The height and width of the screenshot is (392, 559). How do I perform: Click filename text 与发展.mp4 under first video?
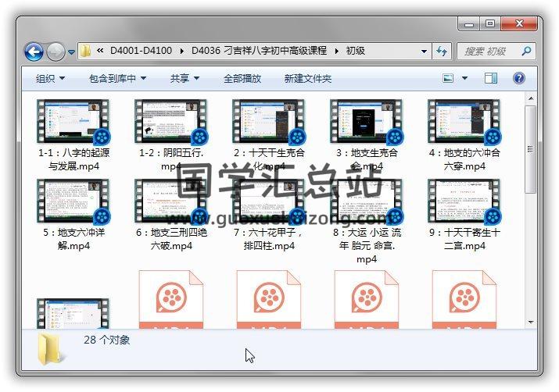pyautogui.click(x=73, y=166)
